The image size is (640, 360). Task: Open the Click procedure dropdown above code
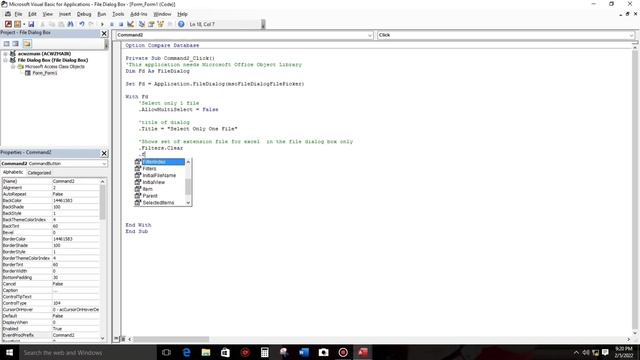[x=631, y=35]
